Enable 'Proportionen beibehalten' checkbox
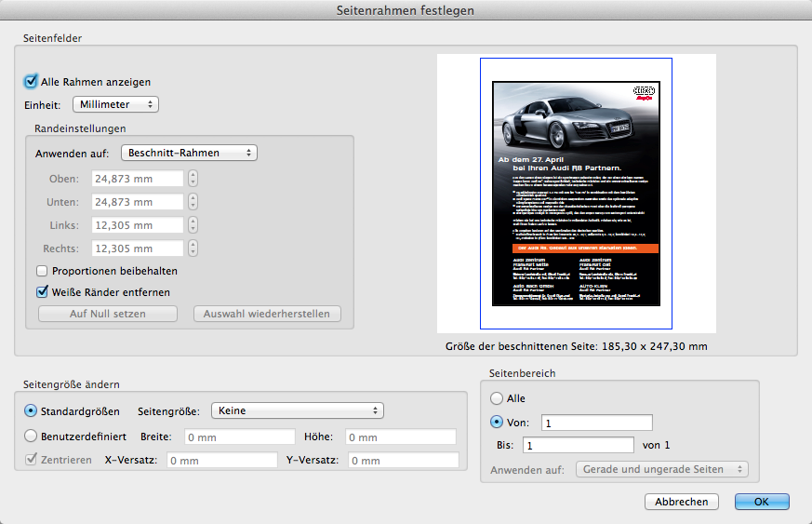This screenshot has height=524, width=812. [x=42, y=271]
